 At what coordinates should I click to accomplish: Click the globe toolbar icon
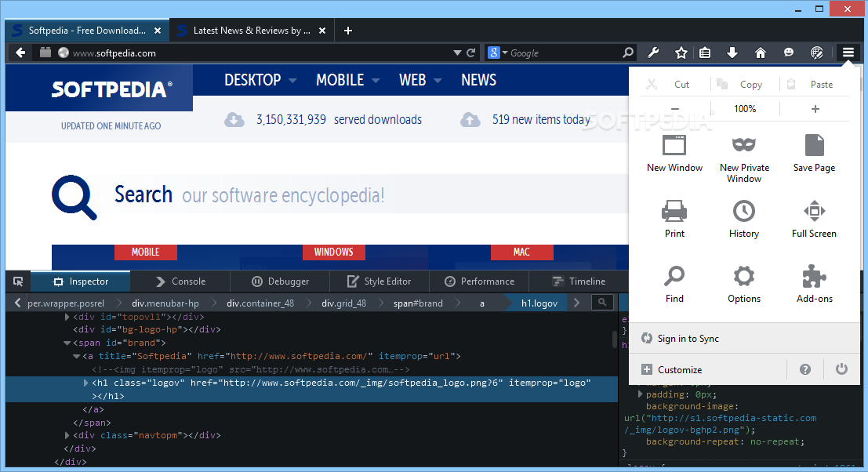point(816,53)
